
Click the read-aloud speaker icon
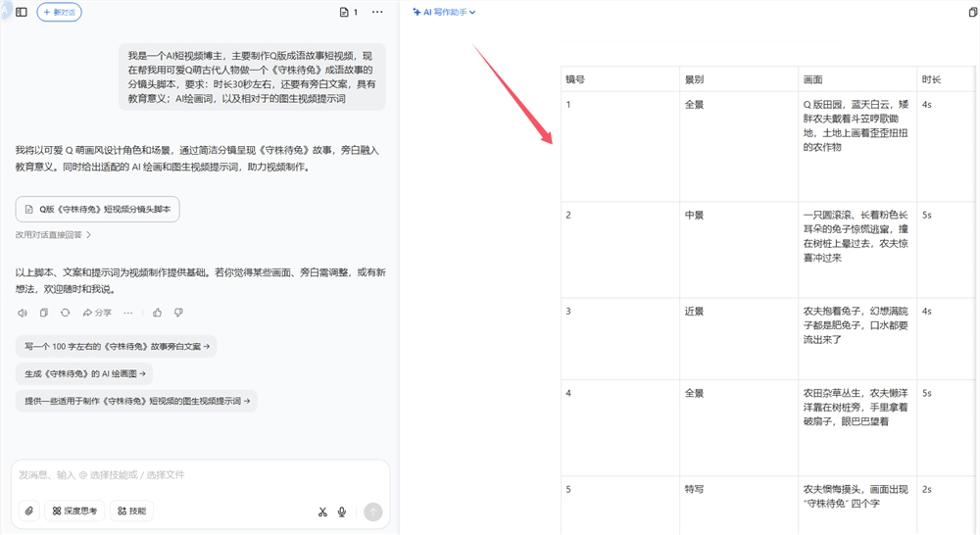click(22, 313)
